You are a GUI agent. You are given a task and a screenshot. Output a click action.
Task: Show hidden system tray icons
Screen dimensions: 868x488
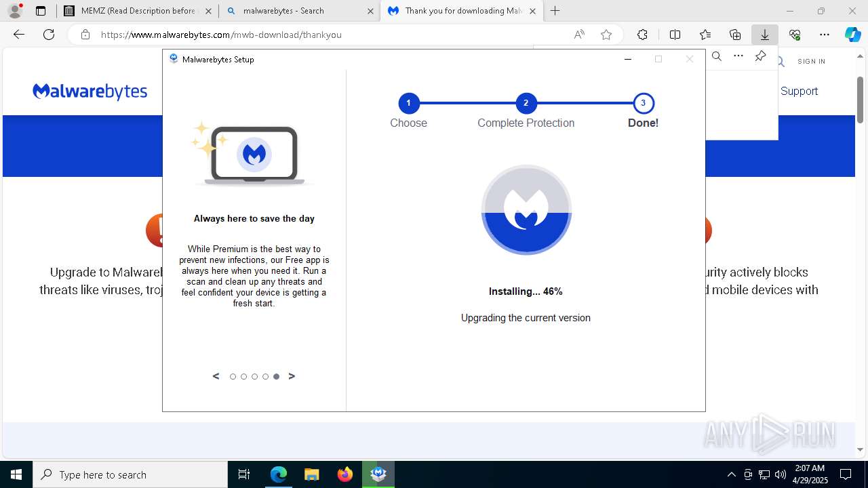click(x=731, y=474)
